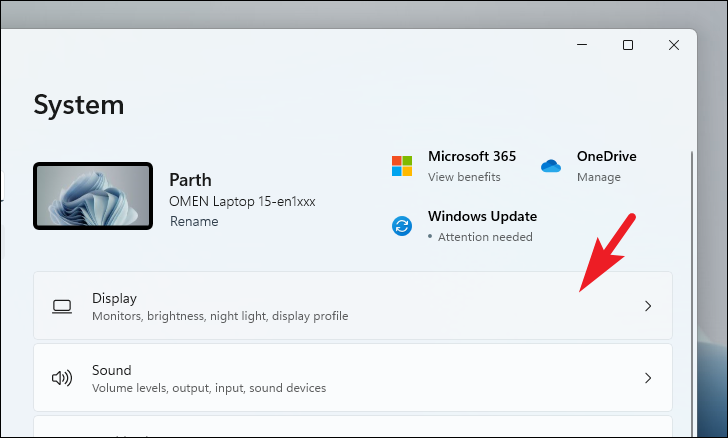Minimize the Settings window
This screenshot has width=728, height=438.
582,45
